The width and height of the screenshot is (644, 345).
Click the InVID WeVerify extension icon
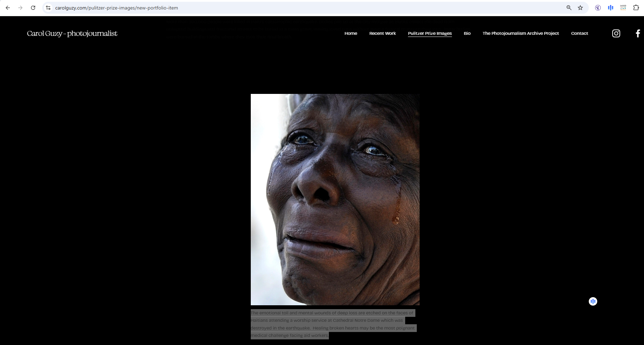coord(623,8)
